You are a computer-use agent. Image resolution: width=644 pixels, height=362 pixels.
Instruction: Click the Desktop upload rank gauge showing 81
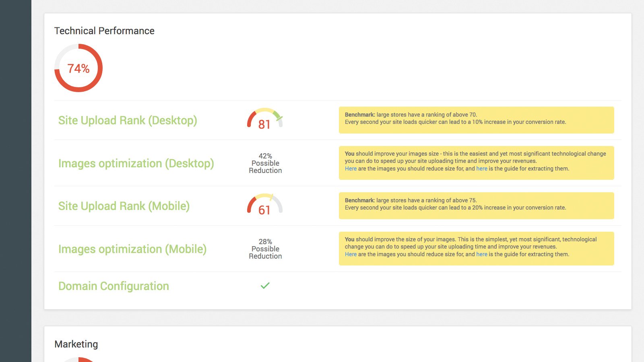(x=265, y=119)
